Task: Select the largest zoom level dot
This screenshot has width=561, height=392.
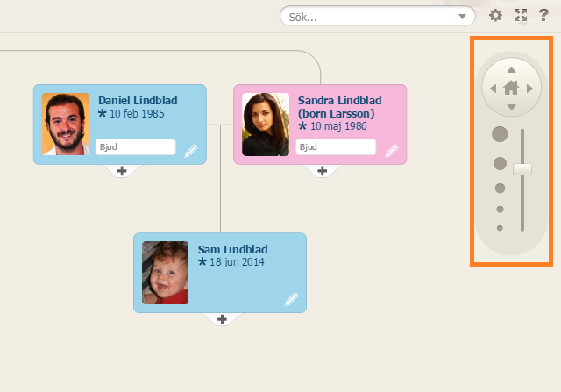Action: pos(500,134)
